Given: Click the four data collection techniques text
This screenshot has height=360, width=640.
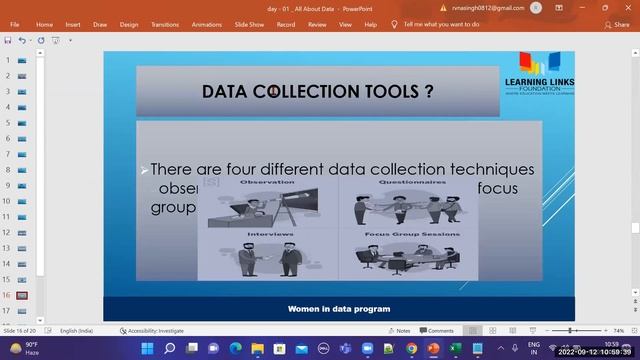Looking at the screenshot, I should 342,169.
